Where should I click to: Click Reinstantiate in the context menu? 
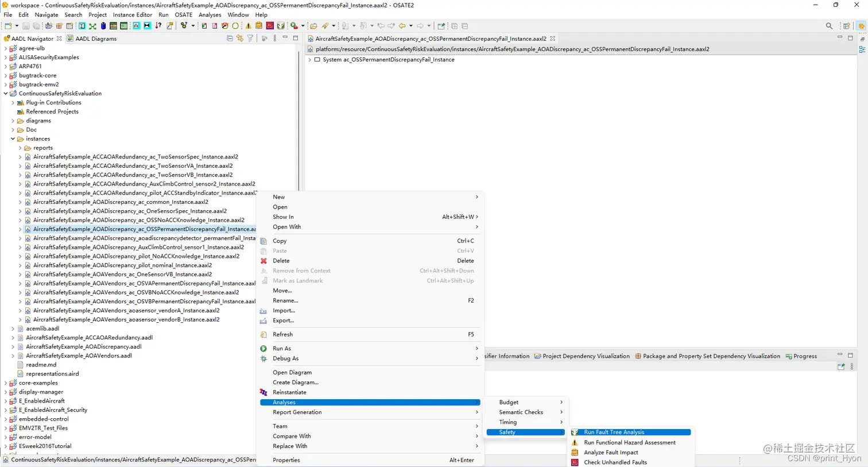pyautogui.click(x=289, y=392)
